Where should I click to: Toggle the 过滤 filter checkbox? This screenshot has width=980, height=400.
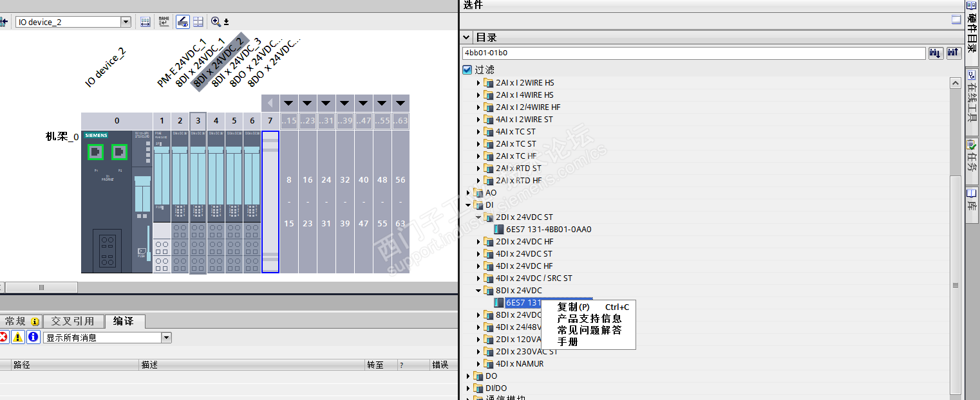(467, 69)
